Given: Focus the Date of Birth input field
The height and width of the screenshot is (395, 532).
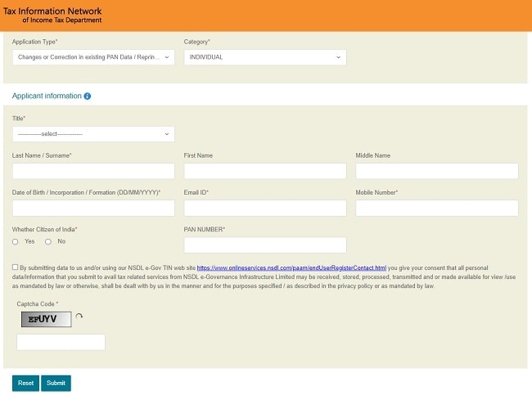Looking at the screenshot, I should point(93,208).
